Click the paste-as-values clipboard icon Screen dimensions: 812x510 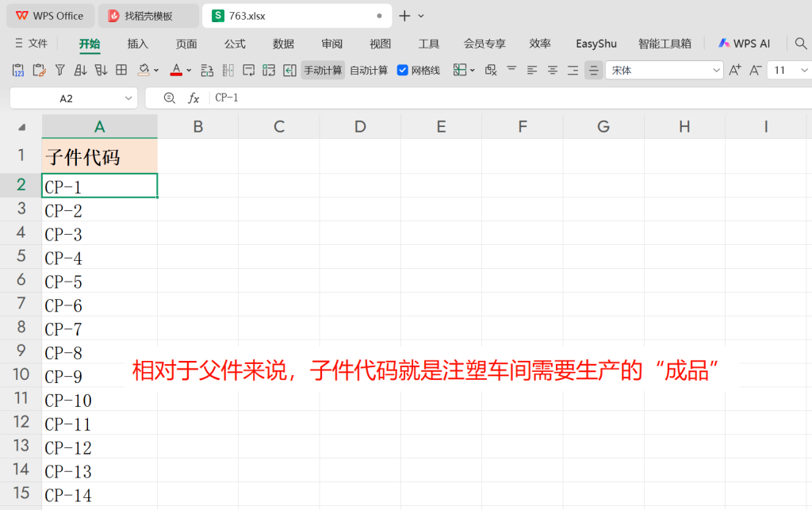(18, 70)
